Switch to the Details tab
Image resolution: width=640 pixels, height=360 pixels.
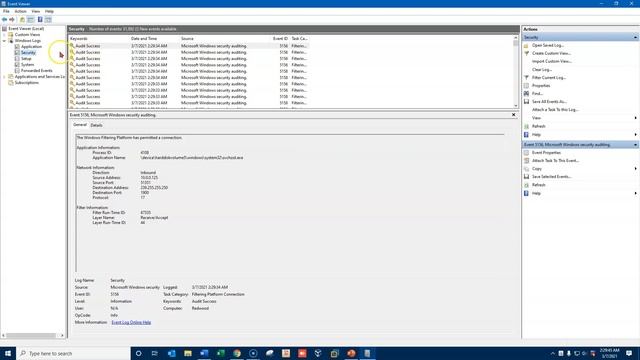[x=96, y=125]
